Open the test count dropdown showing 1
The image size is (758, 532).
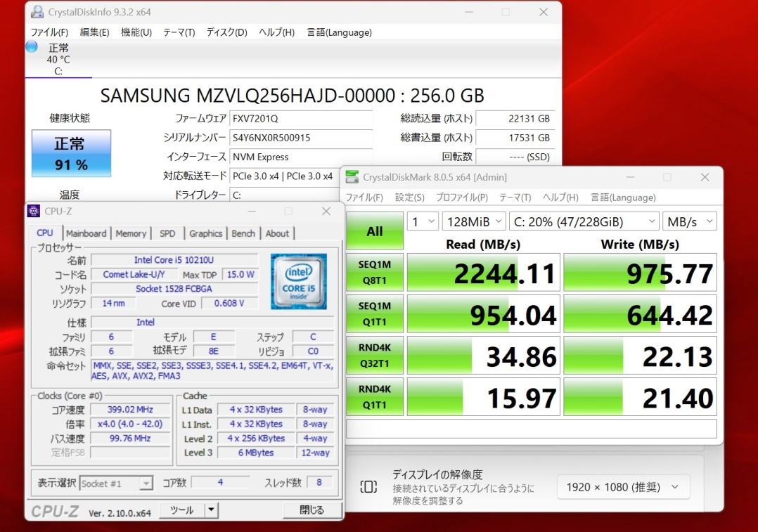(x=423, y=222)
